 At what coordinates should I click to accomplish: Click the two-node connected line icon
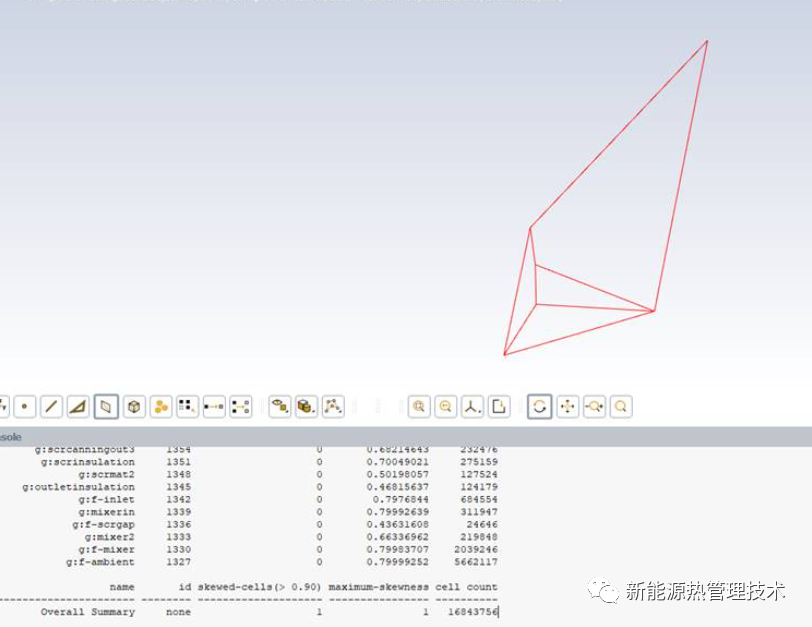214,407
